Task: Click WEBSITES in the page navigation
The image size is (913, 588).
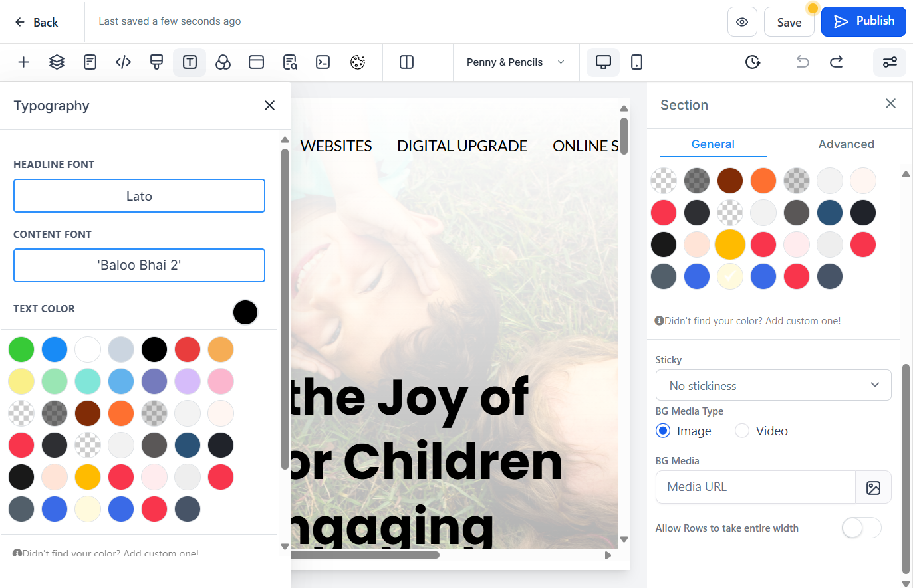Action: (x=336, y=146)
